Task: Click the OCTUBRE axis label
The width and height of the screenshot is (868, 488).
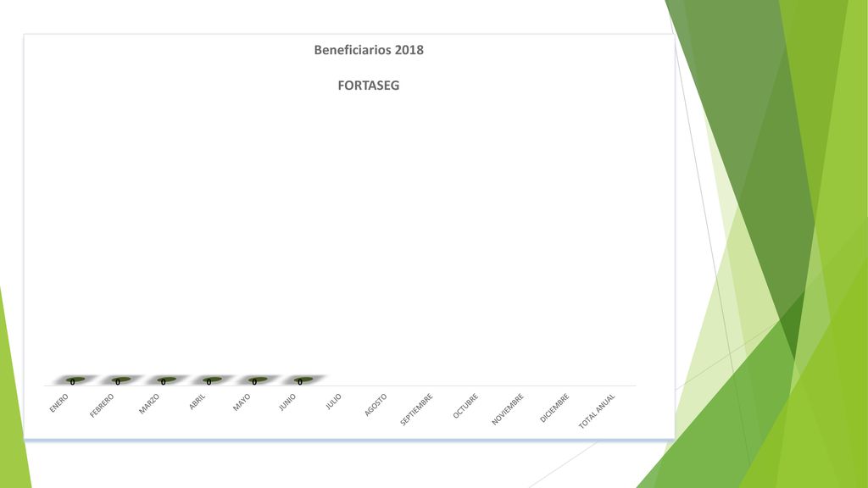Action: point(465,406)
